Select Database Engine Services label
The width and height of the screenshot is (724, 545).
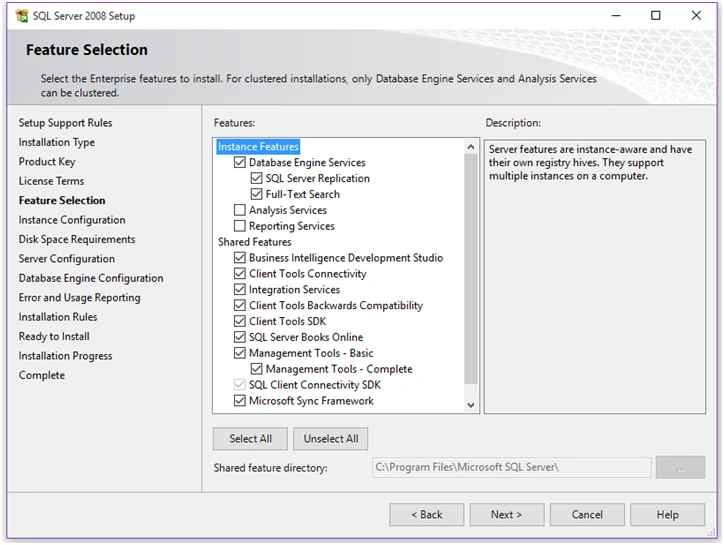(307, 162)
